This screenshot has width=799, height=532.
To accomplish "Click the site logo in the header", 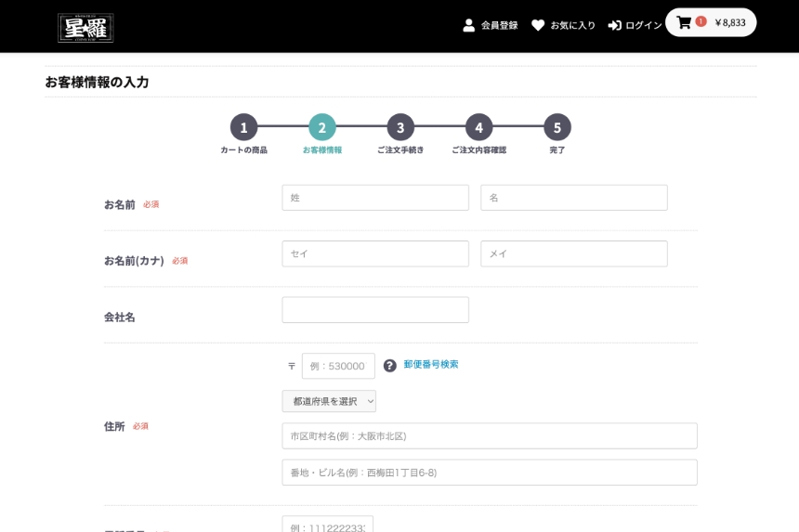I will tap(85, 27).
